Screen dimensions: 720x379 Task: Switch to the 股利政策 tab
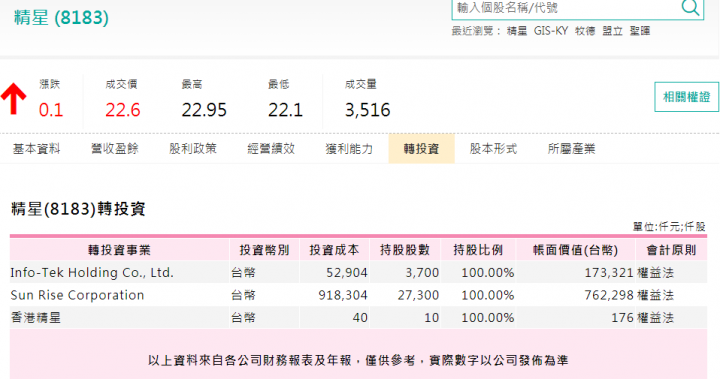coord(192,148)
